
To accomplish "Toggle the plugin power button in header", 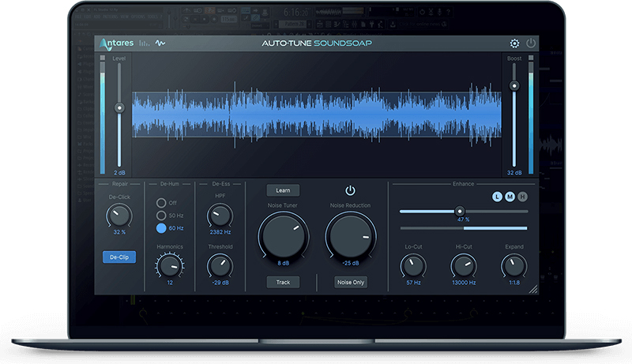I will click(x=530, y=43).
